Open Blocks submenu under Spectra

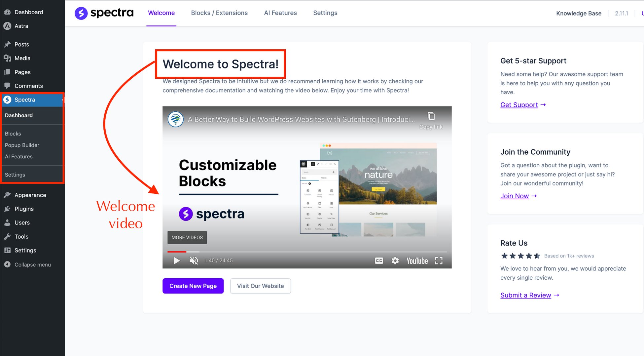(13, 134)
